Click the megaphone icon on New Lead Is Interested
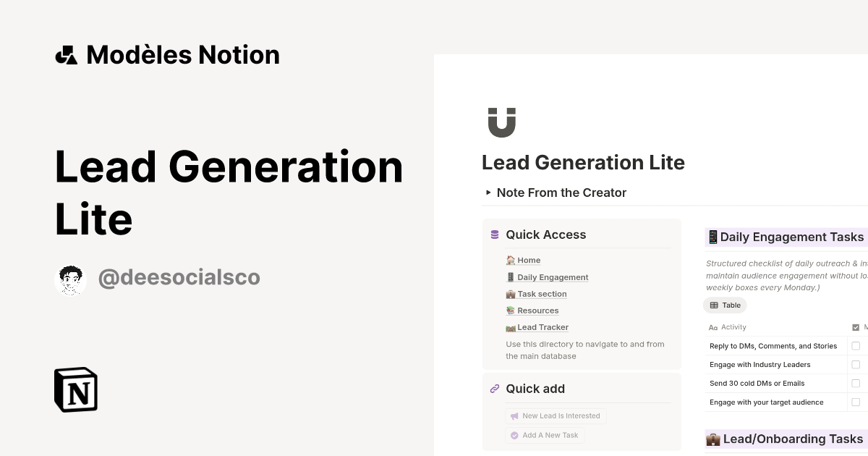 click(x=514, y=415)
